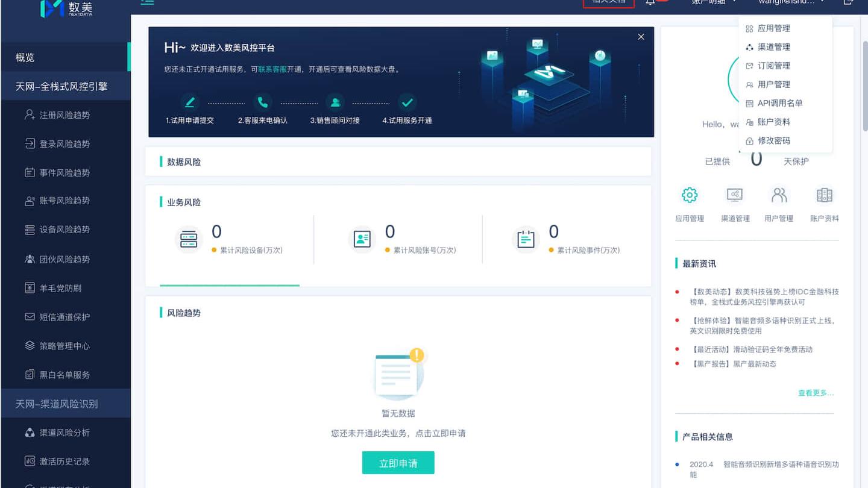The width and height of the screenshot is (868, 488).
Task: Click the 暂无数据 empty-state illustration
Action: (x=398, y=374)
